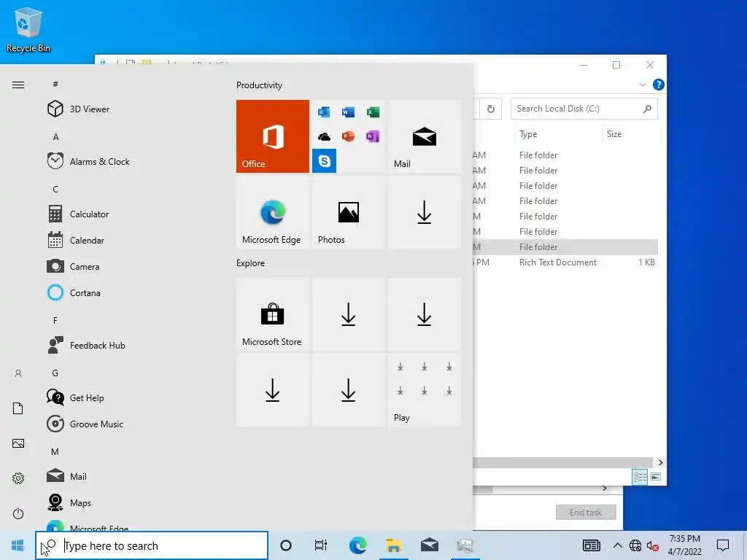Open the taskbar clock and date
The image size is (747, 560).
pos(684,545)
